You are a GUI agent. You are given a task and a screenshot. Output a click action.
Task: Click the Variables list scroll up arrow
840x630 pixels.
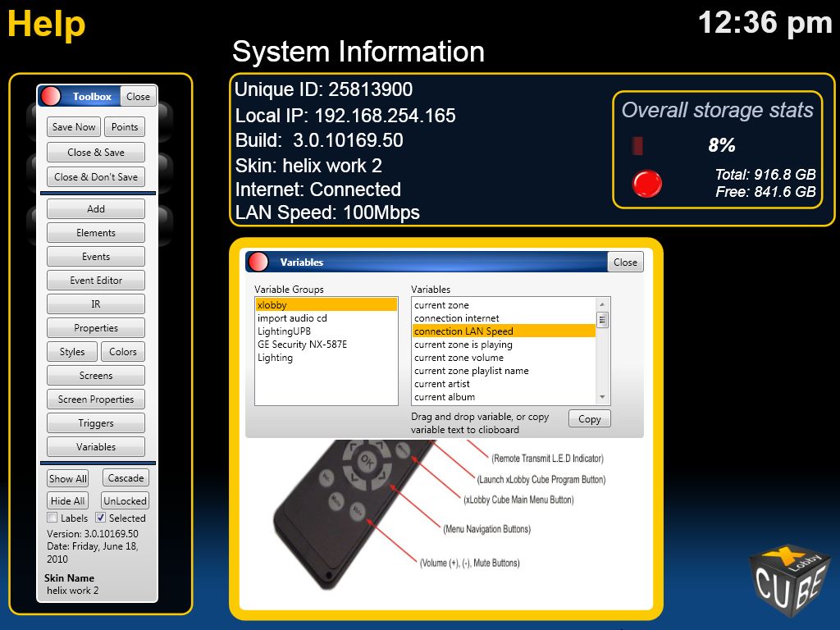[x=602, y=305]
